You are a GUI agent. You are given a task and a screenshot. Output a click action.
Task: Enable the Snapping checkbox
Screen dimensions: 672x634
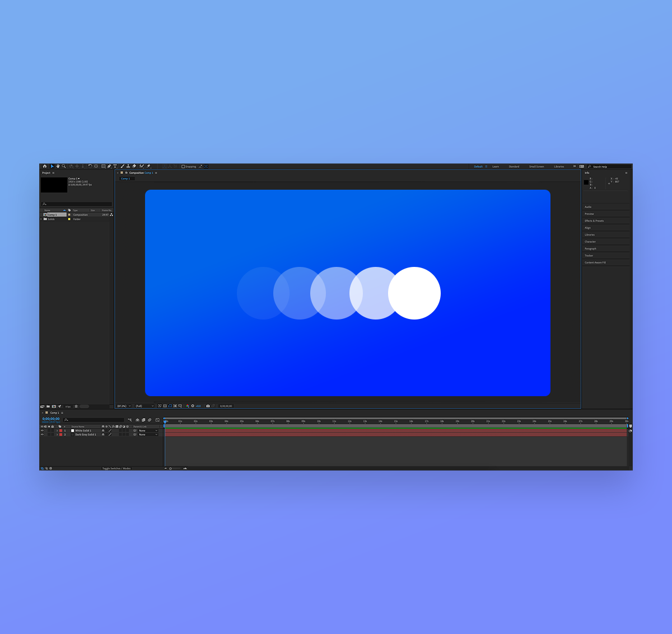pyautogui.click(x=183, y=167)
